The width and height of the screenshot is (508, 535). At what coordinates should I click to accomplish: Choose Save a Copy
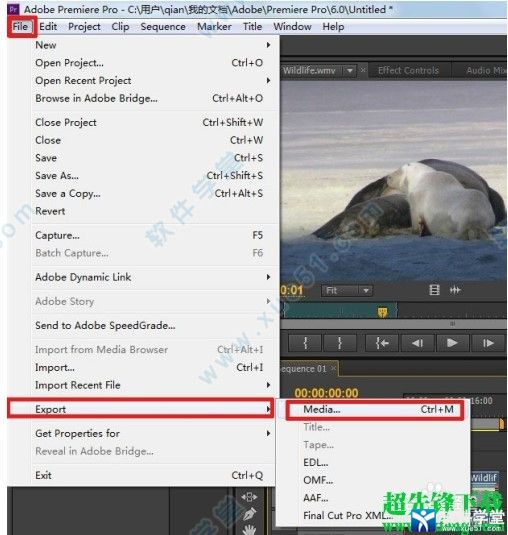pyautogui.click(x=153, y=193)
